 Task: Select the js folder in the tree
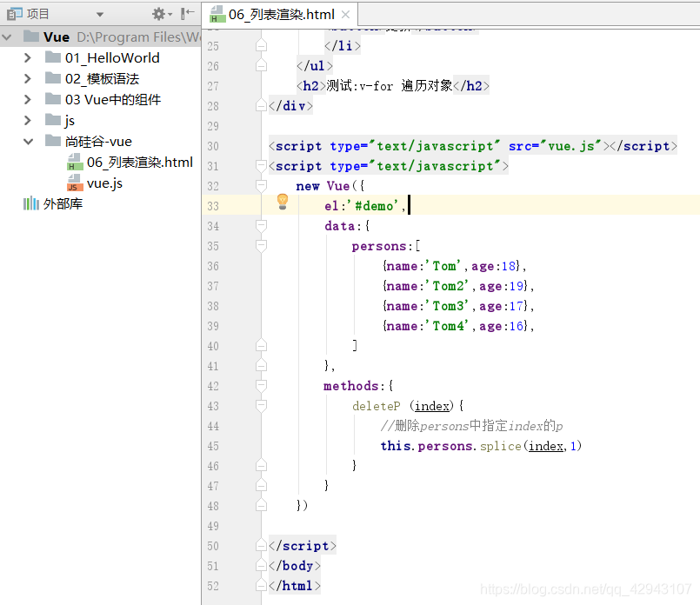pos(70,121)
